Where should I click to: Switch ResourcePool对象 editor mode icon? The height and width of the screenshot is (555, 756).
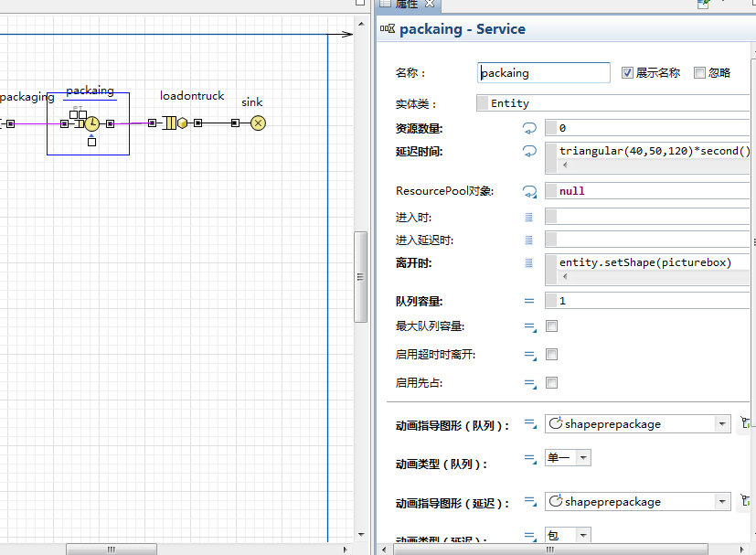pyautogui.click(x=529, y=191)
